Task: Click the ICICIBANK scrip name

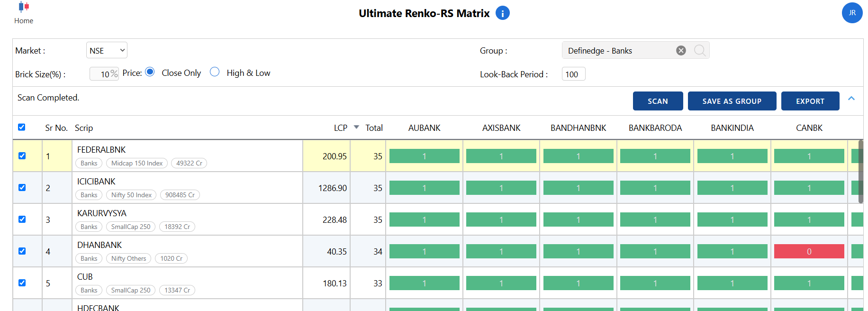Action: tap(96, 182)
